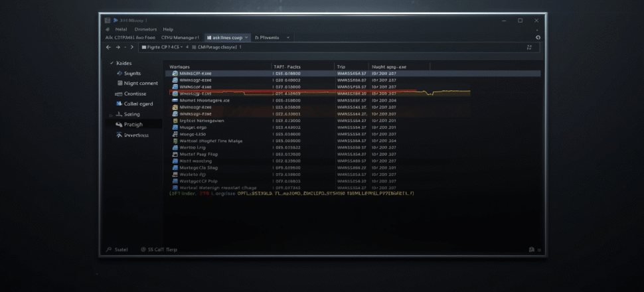Click the 'Mactef Paeg Féop' row icon
This screenshot has height=292, width=644.
click(x=175, y=155)
